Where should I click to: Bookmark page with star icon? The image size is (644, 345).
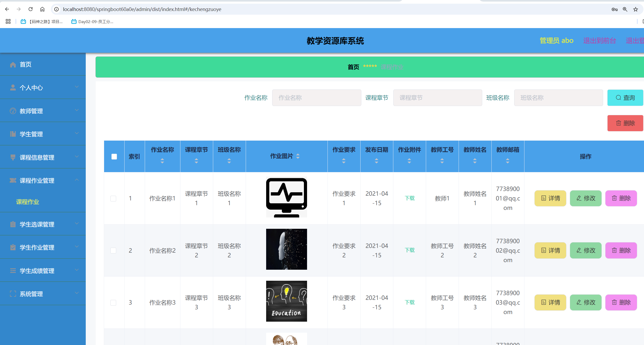click(635, 9)
